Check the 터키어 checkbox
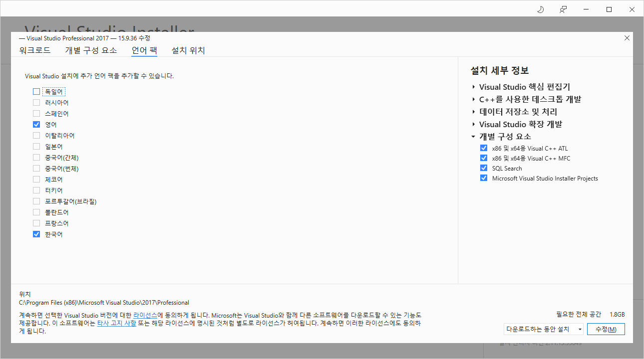 36,190
